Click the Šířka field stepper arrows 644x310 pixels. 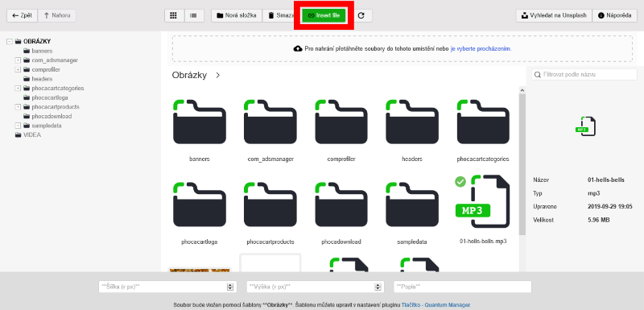[230, 287]
